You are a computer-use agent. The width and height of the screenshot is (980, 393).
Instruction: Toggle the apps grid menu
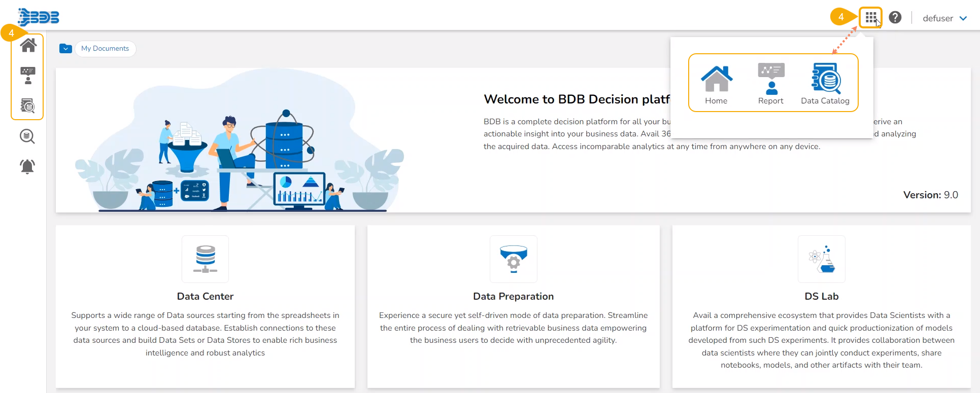871,18
